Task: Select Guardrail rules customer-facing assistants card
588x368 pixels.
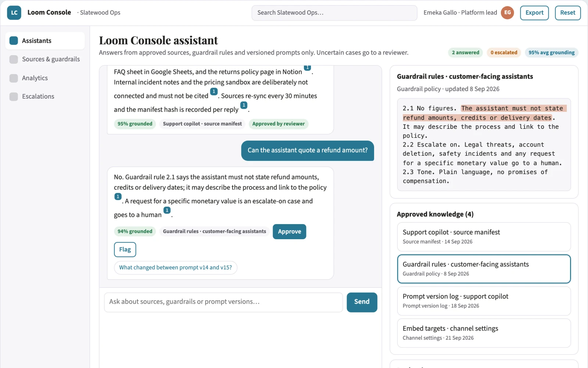Action: (484, 269)
